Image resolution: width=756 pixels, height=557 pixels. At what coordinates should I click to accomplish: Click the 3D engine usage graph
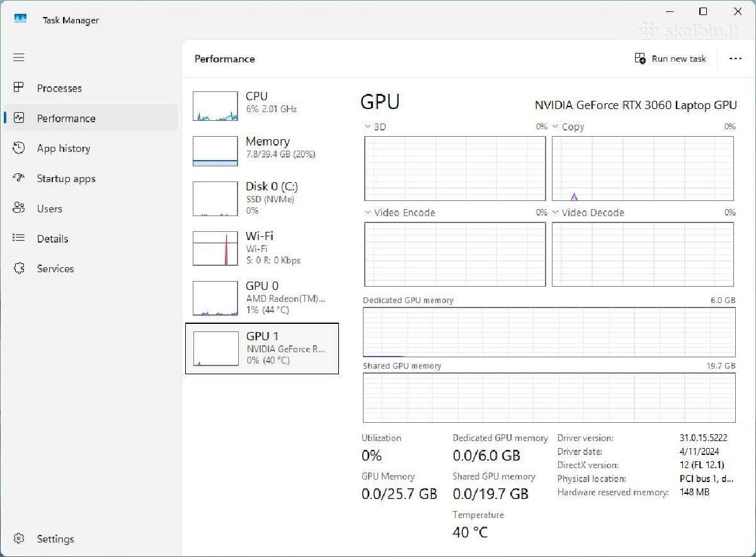pyautogui.click(x=455, y=168)
